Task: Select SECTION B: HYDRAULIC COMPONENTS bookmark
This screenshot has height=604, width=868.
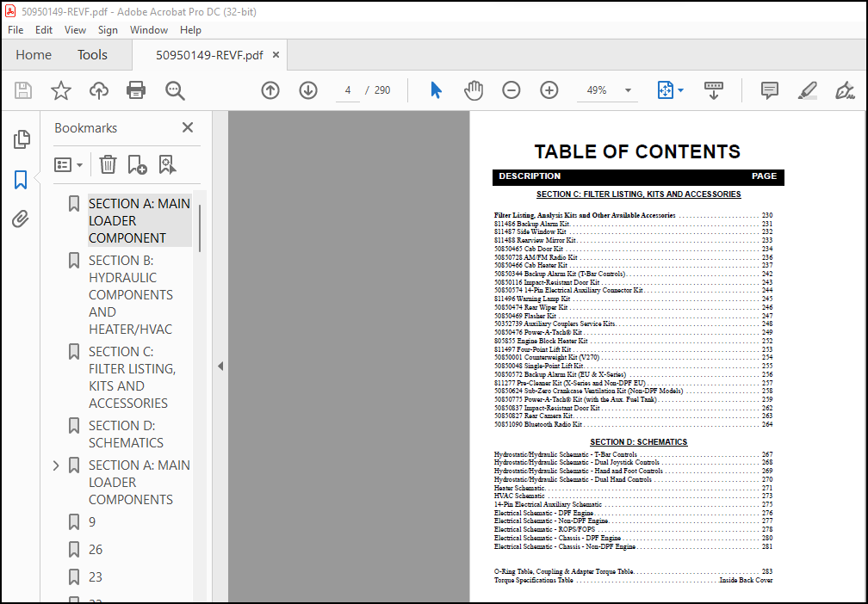Action: pos(131,295)
